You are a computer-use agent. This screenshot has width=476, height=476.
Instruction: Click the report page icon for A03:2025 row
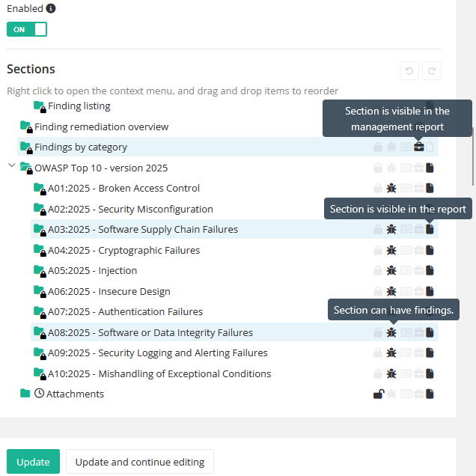[x=430, y=229]
